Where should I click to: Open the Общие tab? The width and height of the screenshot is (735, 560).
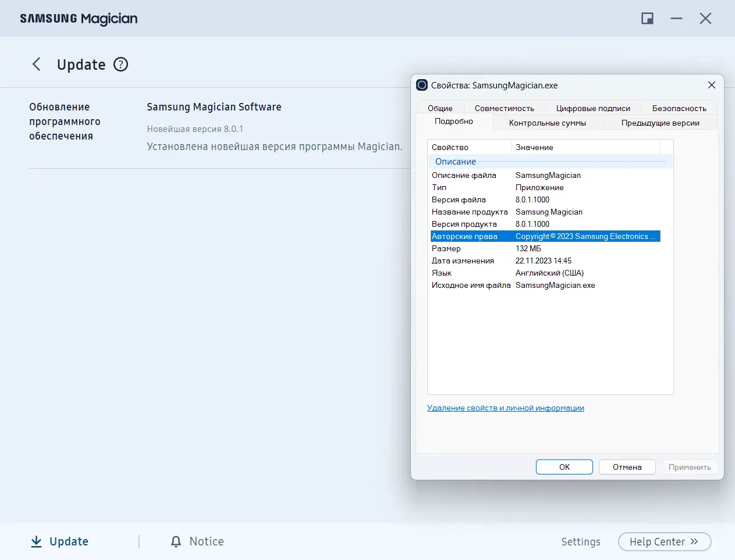[x=440, y=108]
